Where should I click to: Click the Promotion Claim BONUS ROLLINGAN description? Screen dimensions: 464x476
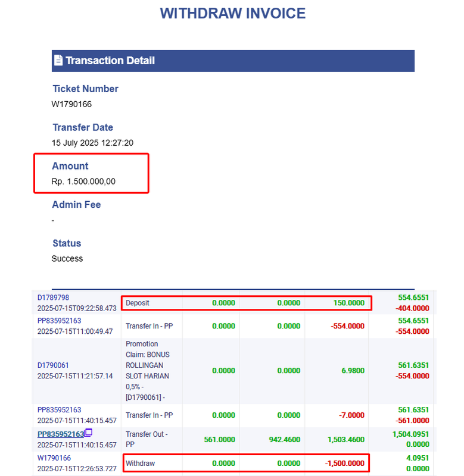pyautogui.click(x=148, y=370)
